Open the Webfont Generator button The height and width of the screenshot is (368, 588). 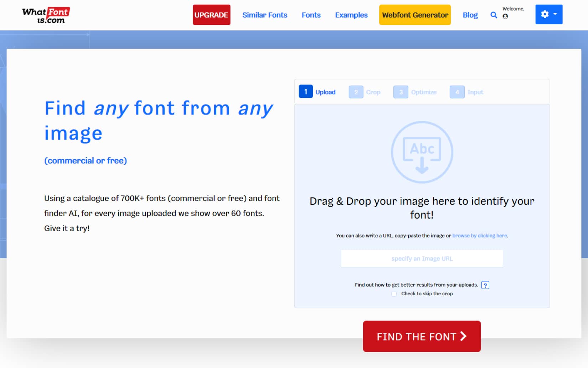[415, 15]
